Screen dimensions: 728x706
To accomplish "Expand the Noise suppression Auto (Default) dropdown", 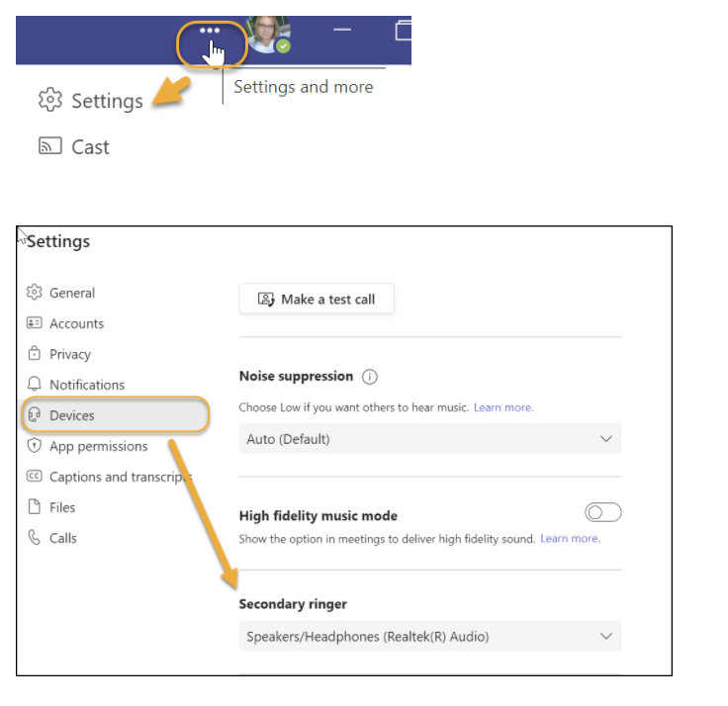I will [429, 439].
